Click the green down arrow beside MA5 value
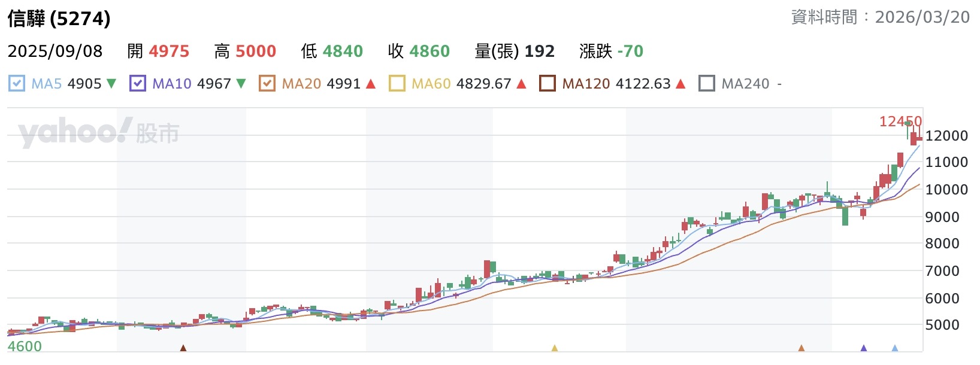The width and height of the screenshot is (980, 365). coord(111,84)
